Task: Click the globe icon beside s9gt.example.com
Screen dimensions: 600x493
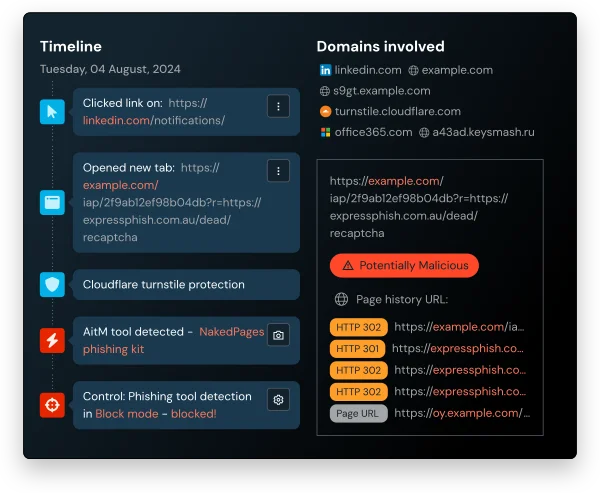Action: (x=324, y=91)
